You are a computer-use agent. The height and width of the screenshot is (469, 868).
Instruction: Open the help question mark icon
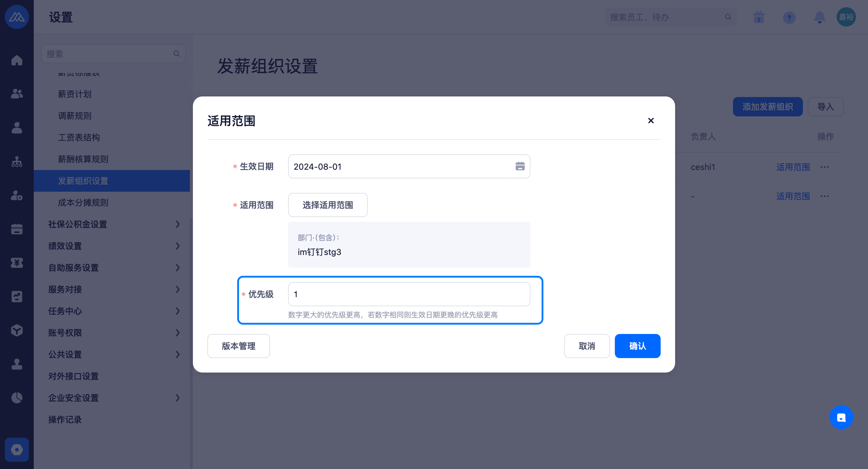point(789,17)
